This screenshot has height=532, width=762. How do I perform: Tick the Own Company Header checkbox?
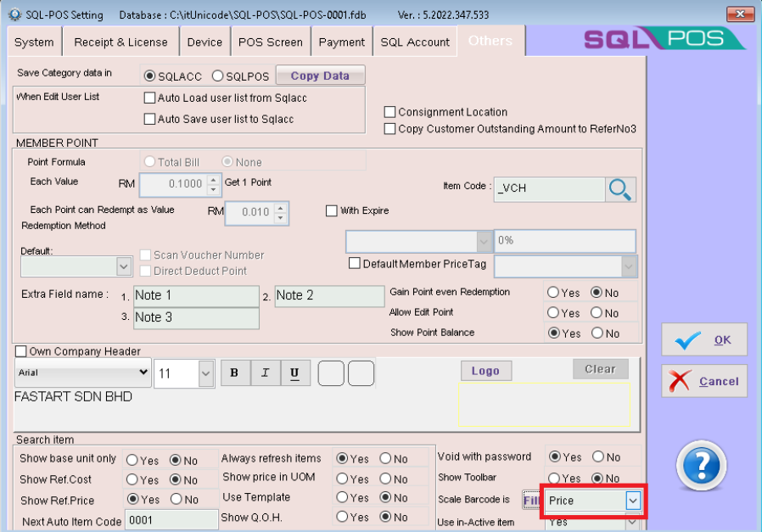[x=21, y=351]
